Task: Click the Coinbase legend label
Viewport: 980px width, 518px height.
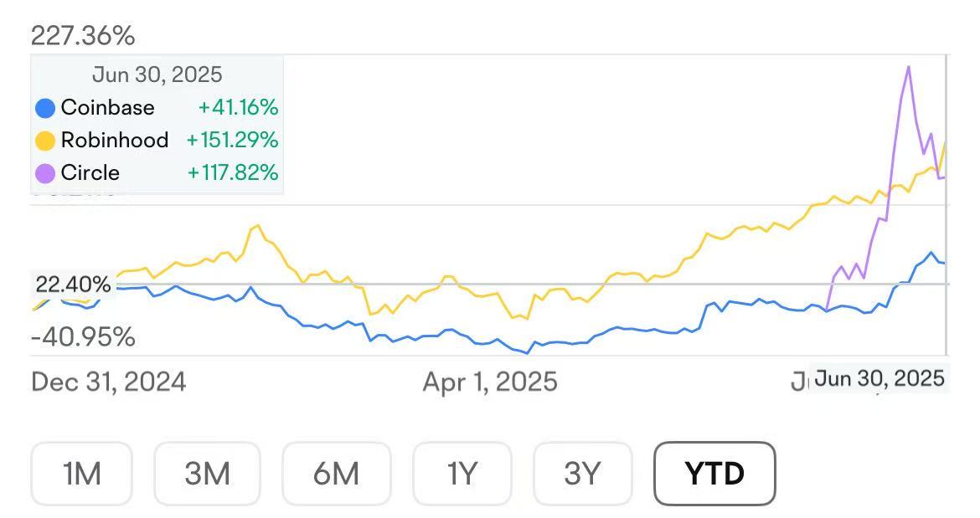Action: (107, 108)
